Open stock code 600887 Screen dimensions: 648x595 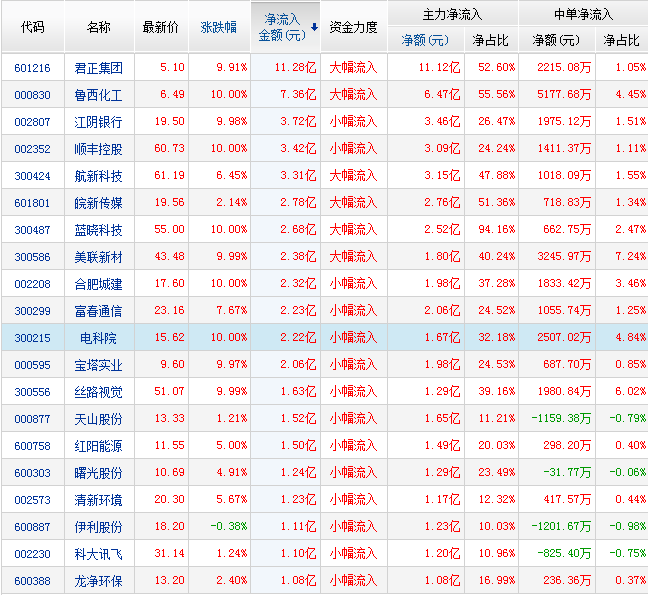pos(32,527)
